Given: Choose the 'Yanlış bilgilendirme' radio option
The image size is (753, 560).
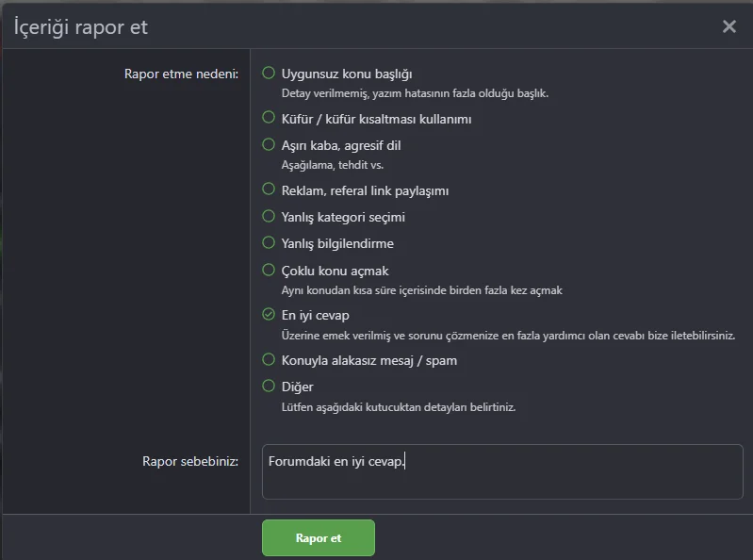Looking at the screenshot, I should tap(270, 242).
